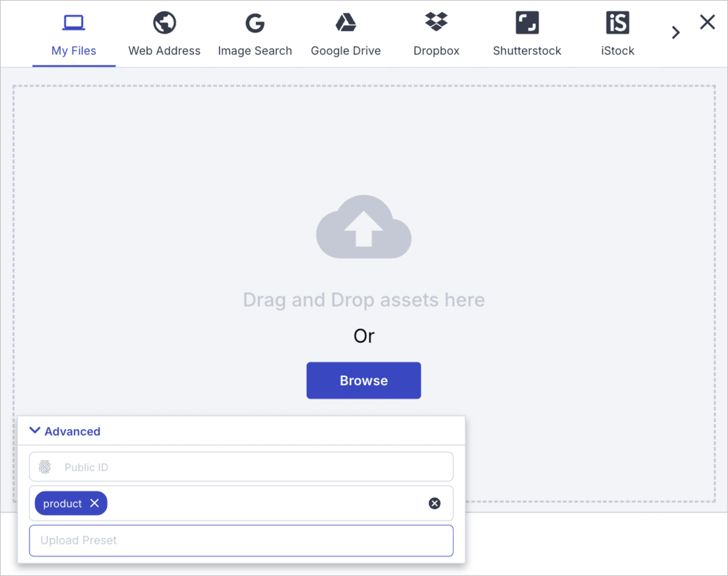Click the cloud upload icon
The width and height of the screenshot is (728, 576).
[x=364, y=227]
